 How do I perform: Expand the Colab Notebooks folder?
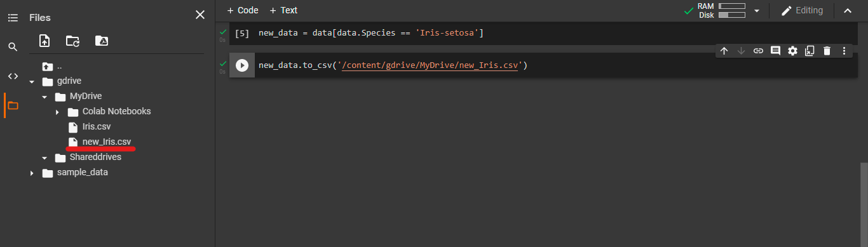58,112
